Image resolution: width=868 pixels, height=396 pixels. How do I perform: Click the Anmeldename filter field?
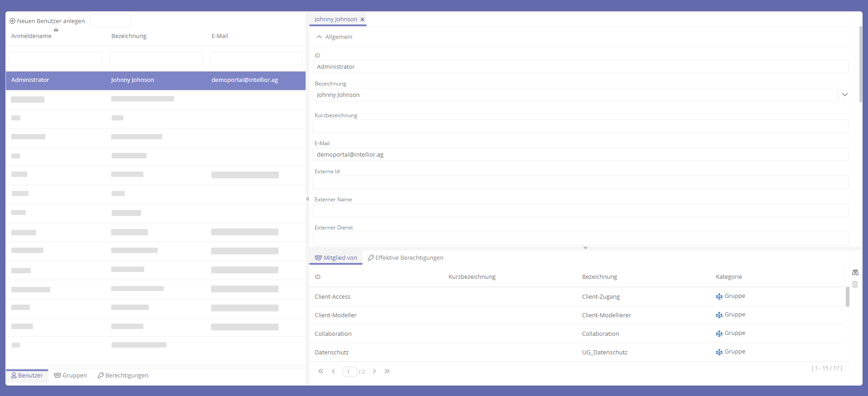pos(56,58)
